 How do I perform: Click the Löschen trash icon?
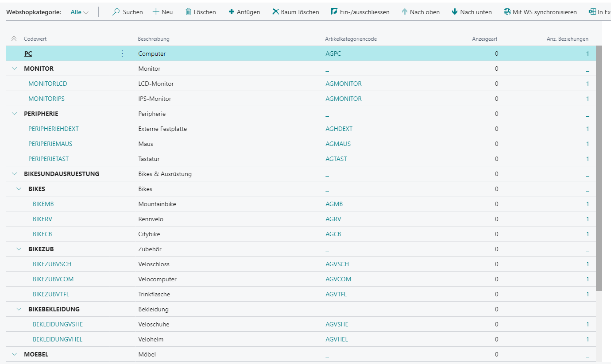[188, 12]
